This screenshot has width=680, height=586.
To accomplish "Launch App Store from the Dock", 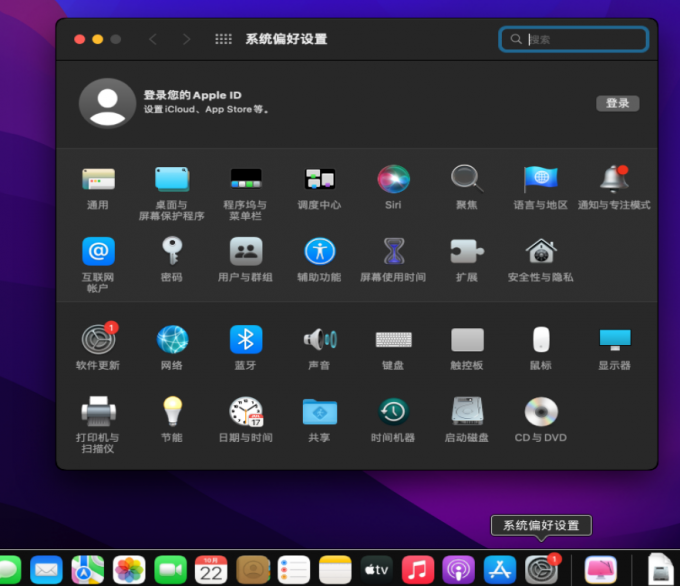I will (x=500, y=570).
